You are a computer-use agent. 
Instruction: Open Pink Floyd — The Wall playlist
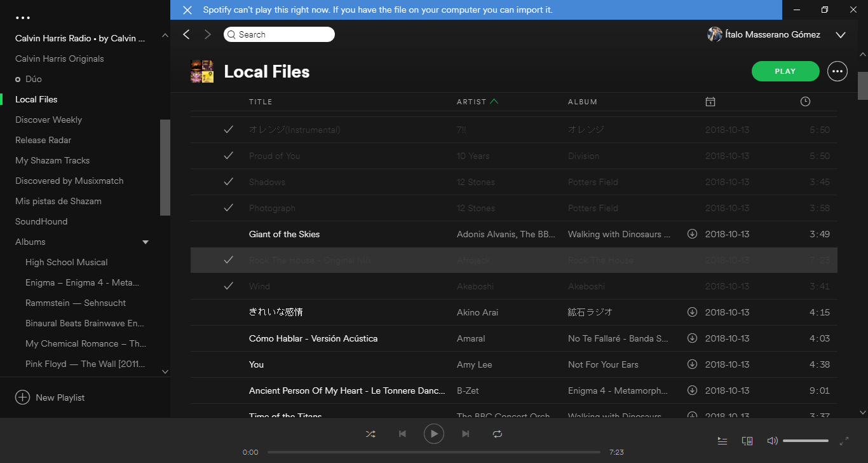coord(85,364)
